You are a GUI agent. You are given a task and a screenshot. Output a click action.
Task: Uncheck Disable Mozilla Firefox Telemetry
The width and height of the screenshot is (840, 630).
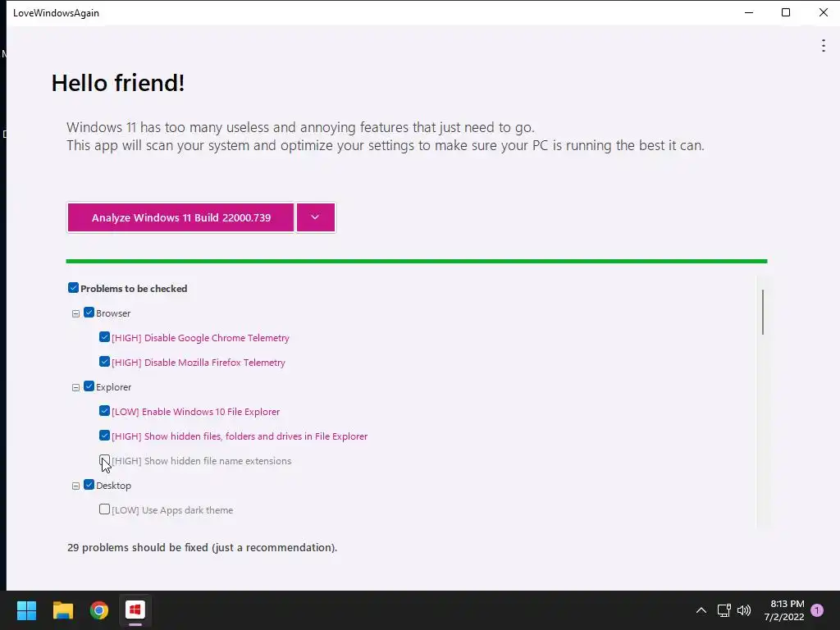tap(104, 362)
